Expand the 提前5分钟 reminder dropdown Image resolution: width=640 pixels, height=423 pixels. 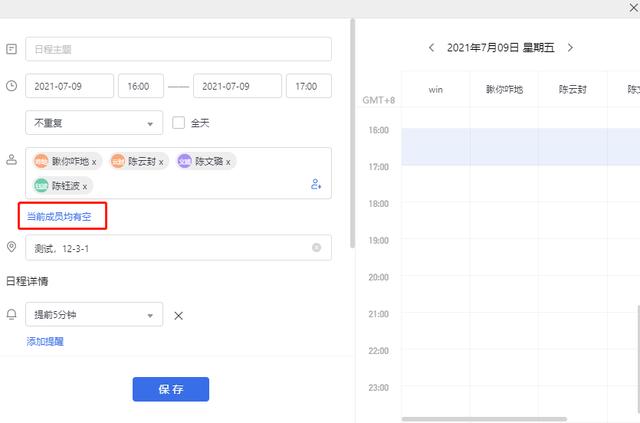(x=93, y=315)
